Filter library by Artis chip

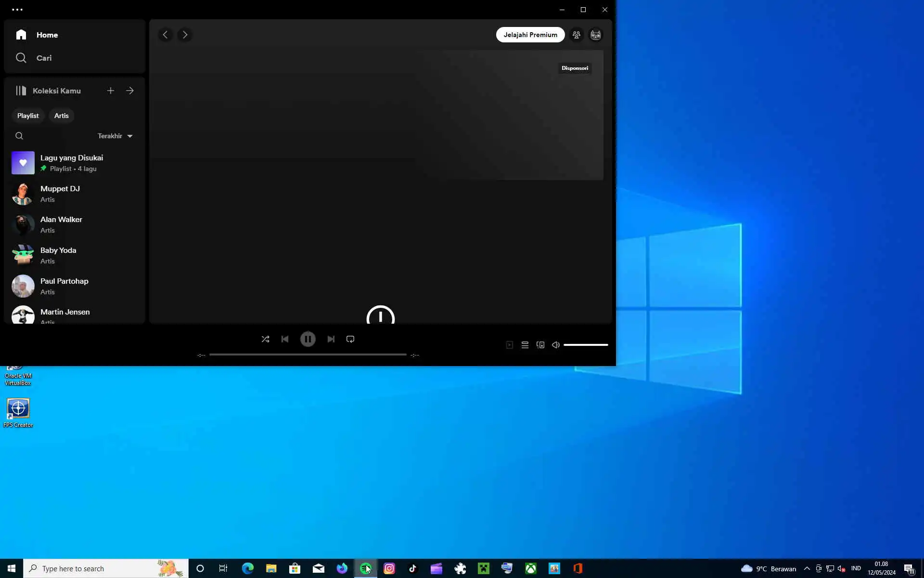[x=61, y=116]
